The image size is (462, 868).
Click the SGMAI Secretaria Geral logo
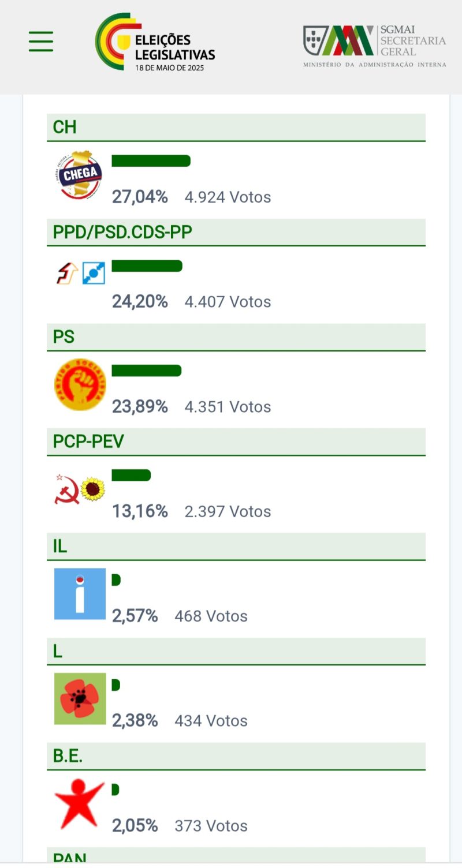tap(374, 46)
